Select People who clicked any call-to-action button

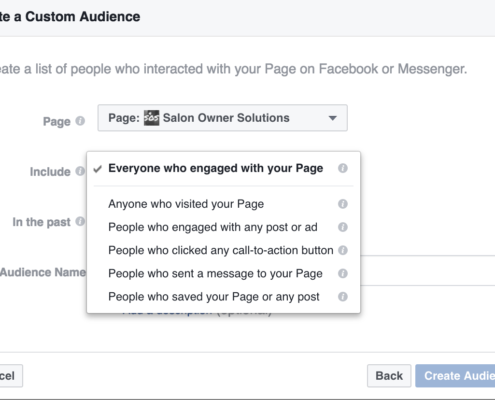tap(223, 250)
